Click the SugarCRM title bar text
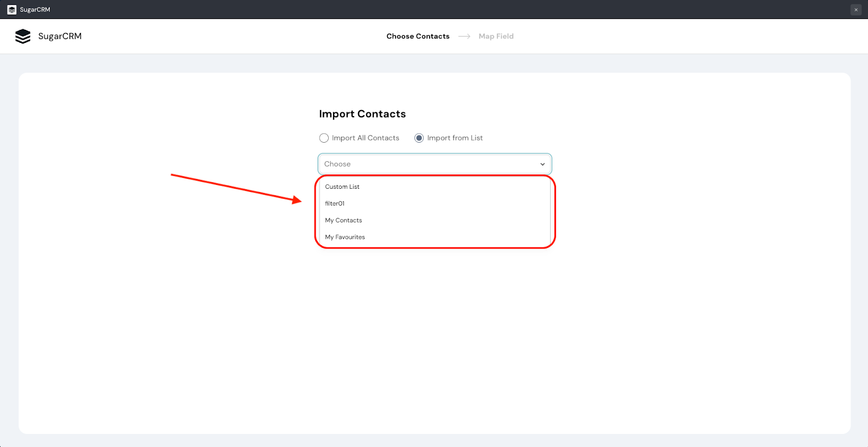The height and width of the screenshot is (447, 868). (x=35, y=10)
